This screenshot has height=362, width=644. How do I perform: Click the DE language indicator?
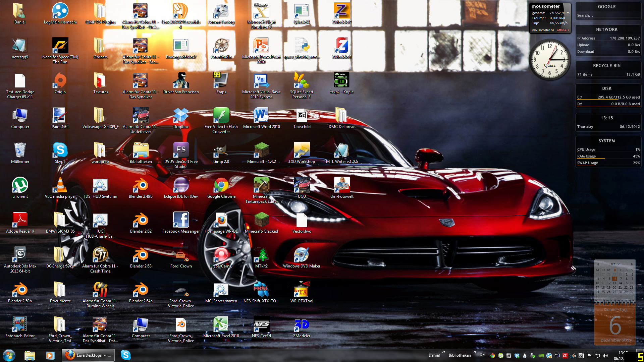(482, 355)
